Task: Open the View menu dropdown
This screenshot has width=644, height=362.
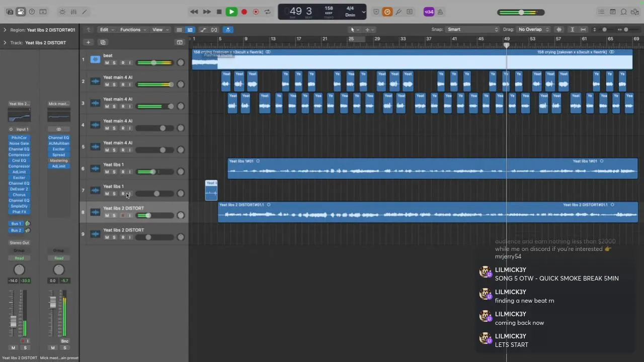Action: click(160, 30)
